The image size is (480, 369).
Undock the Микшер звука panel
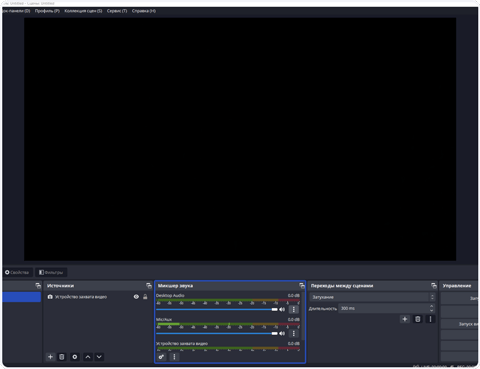[x=302, y=286]
